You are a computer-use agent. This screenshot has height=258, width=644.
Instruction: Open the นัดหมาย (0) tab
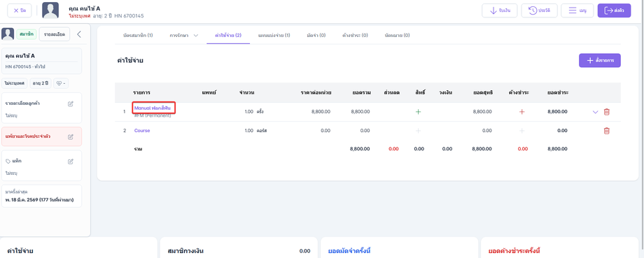coord(397,36)
